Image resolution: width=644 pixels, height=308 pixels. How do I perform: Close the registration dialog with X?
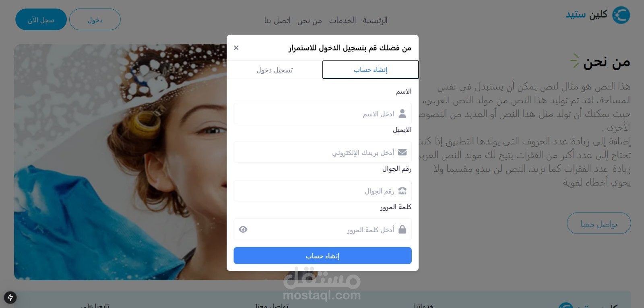(x=236, y=48)
